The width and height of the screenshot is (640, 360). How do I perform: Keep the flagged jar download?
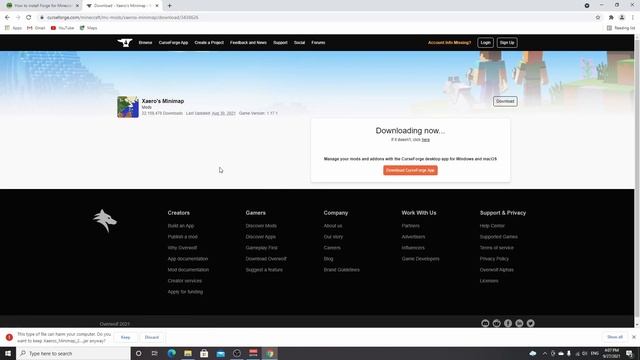pyautogui.click(x=125, y=338)
